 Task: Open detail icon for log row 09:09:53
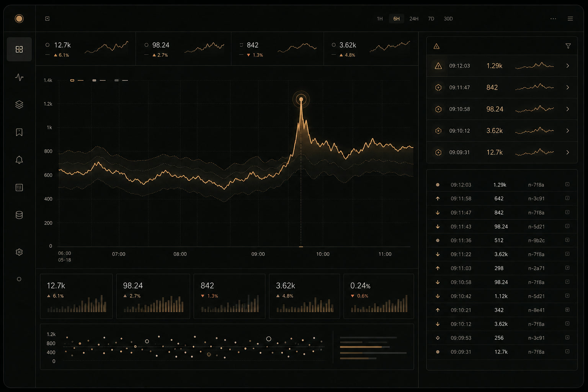[x=567, y=338]
